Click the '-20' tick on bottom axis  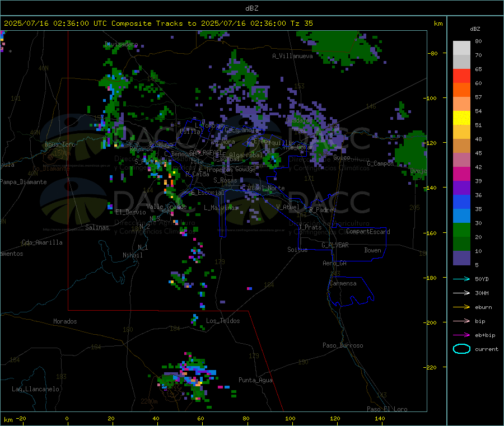[21, 418]
